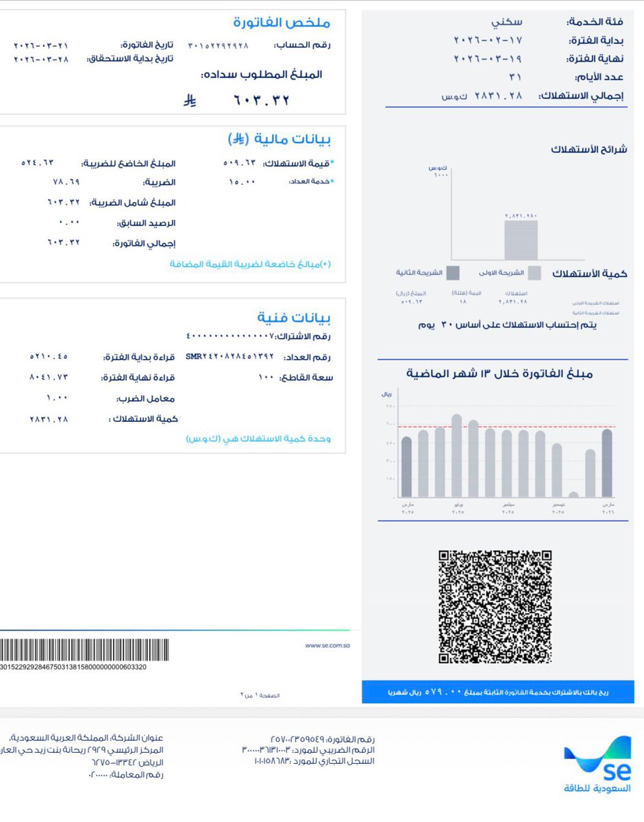Viewport: 644px width, 822px height.
Task: Click riyal symbol beside amount ٦٠٣.٣٢
Action: [x=190, y=101]
